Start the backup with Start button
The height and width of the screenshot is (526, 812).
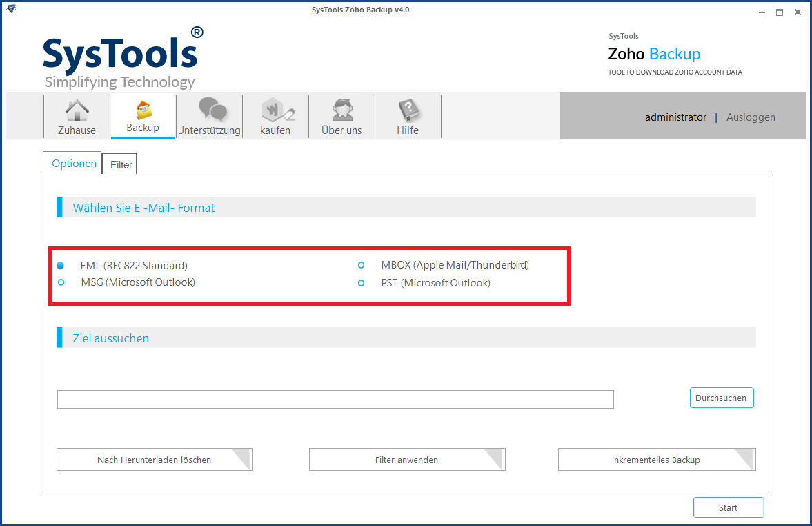pyautogui.click(x=728, y=508)
